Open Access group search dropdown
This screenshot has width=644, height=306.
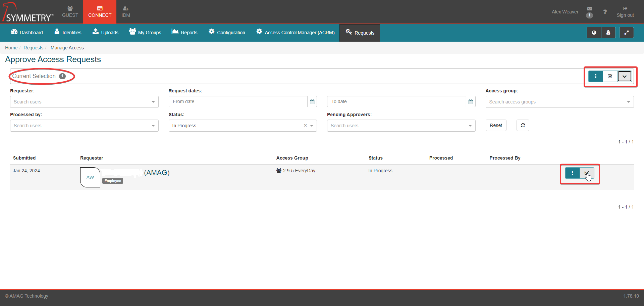(559, 102)
